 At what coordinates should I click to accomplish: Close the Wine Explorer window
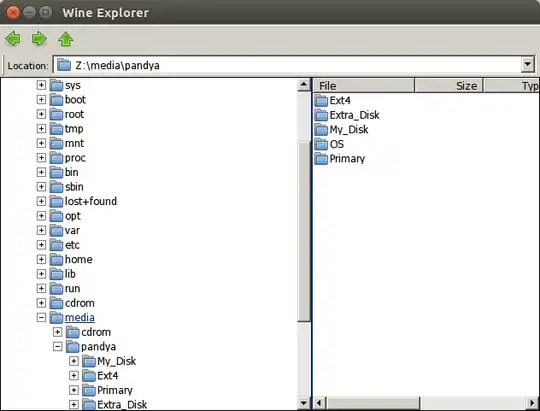pos(13,13)
